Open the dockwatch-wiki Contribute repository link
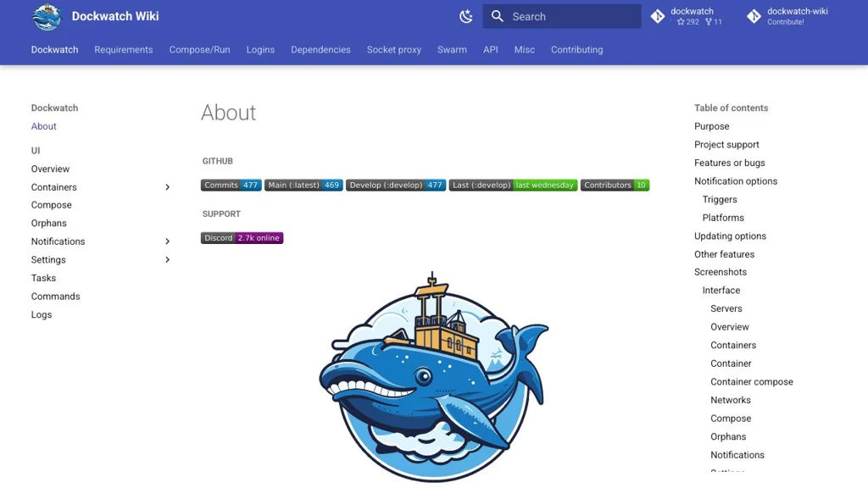The width and height of the screenshot is (868, 488). (787, 17)
